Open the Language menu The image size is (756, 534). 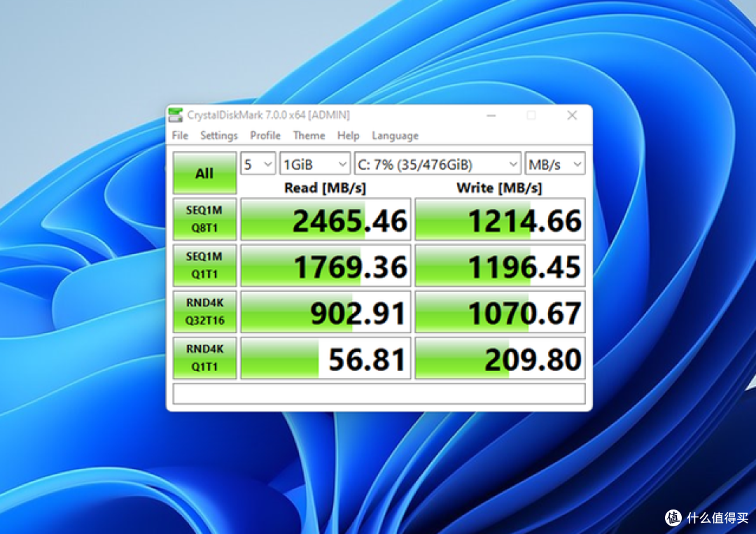click(x=395, y=136)
